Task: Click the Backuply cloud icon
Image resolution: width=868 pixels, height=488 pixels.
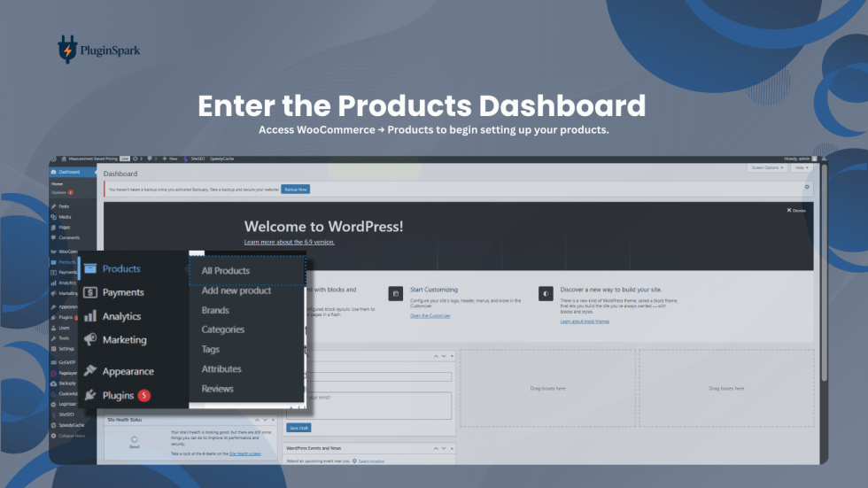Action: (x=54, y=383)
